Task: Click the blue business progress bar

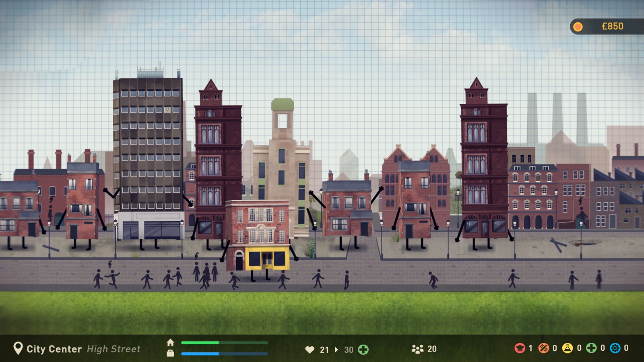Action: coord(224,354)
